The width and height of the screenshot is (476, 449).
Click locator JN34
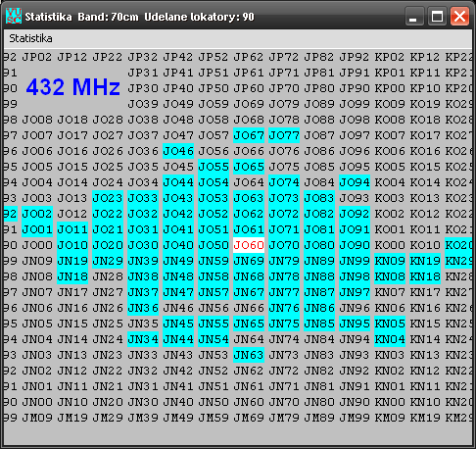(143, 339)
